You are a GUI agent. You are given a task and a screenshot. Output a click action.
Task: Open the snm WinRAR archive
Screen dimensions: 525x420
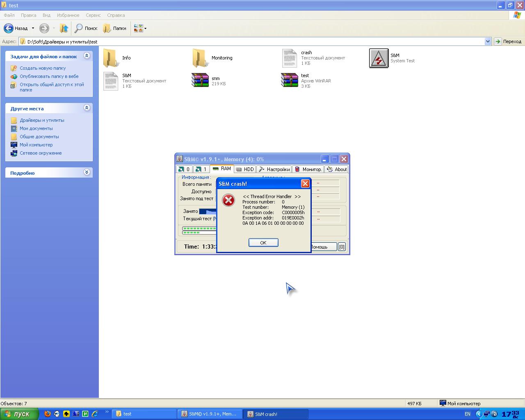pos(200,80)
